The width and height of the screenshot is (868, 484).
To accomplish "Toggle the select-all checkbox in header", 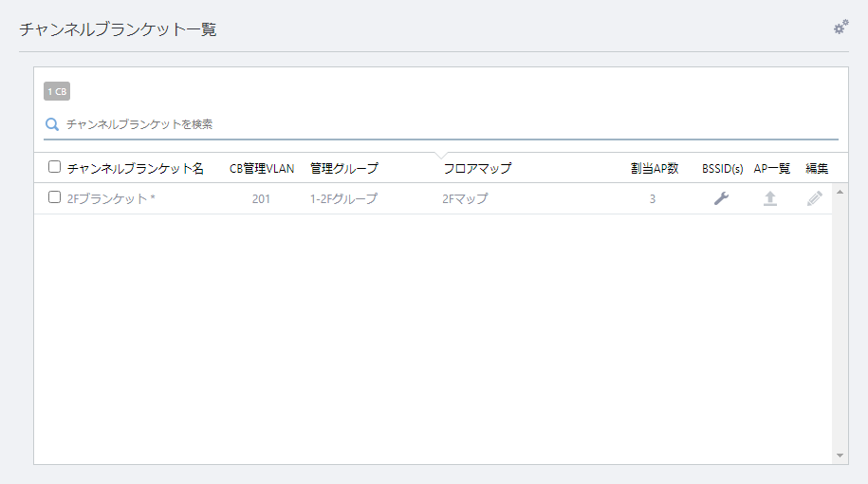I will click(54, 167).
